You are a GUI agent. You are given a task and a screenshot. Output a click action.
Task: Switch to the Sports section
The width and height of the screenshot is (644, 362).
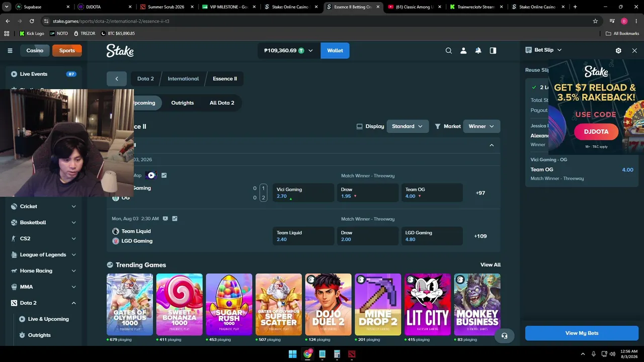67,50
